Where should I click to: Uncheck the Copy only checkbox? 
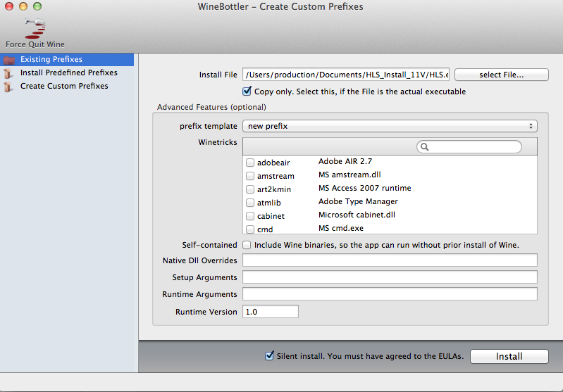coord(247,91)
